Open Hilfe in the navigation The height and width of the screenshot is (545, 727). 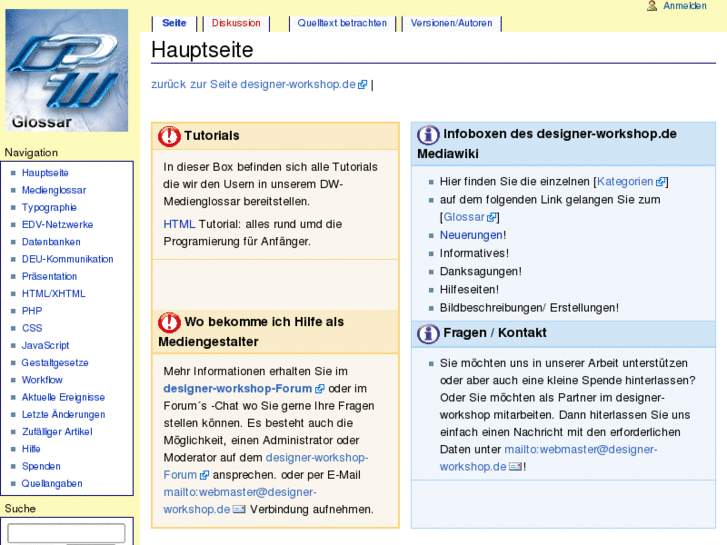(31, 449)
